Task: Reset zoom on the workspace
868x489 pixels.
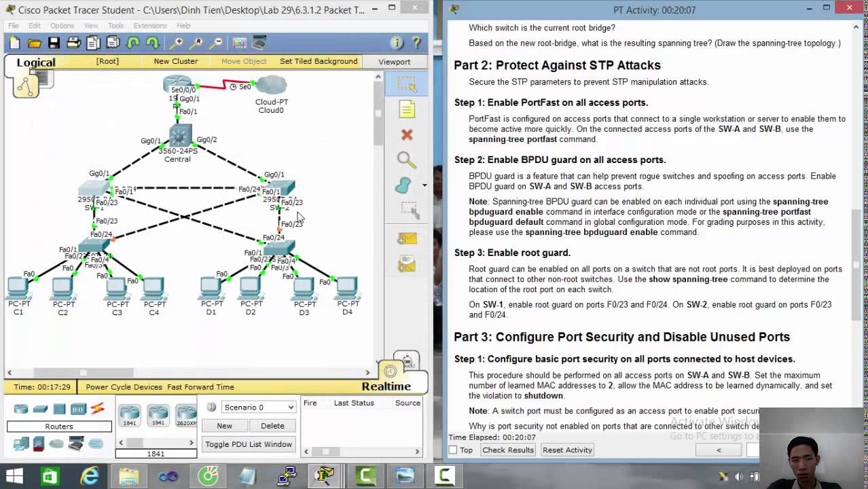Action: (x=196, y=43)
